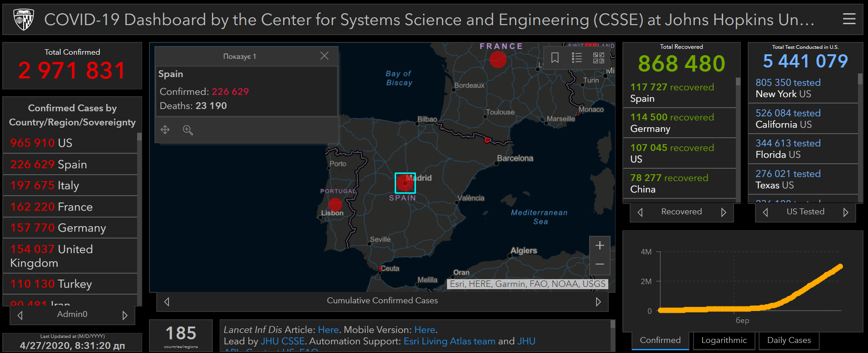868x353 pixels.
Task: Open the JHU CSSE link
Action: [283, 341]
